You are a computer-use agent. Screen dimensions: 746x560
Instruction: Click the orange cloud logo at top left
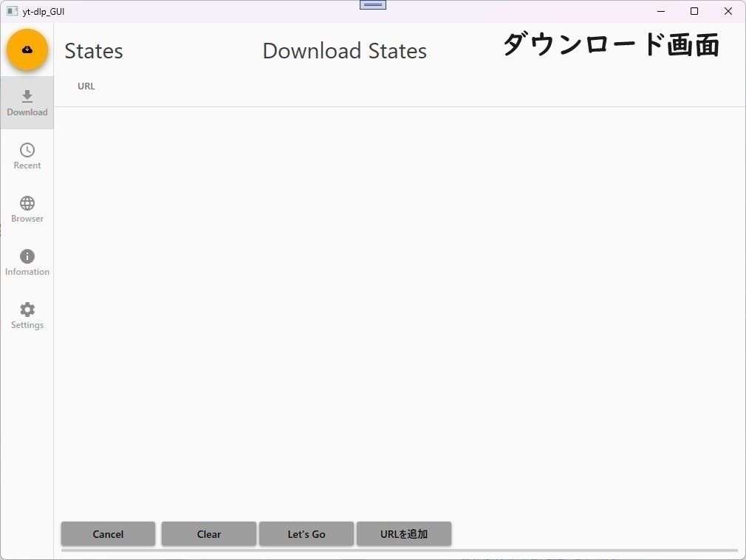pos(27,49)
